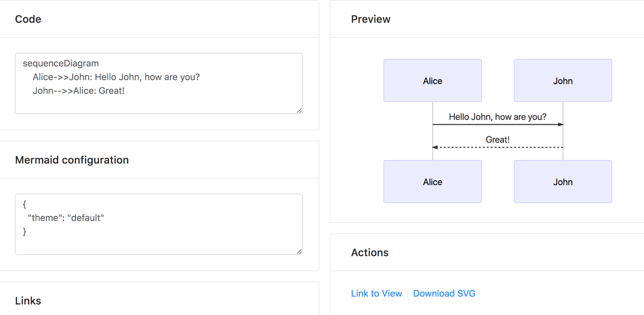Click inside the Code text area
The image size is (644, 315).
[159, 83]
